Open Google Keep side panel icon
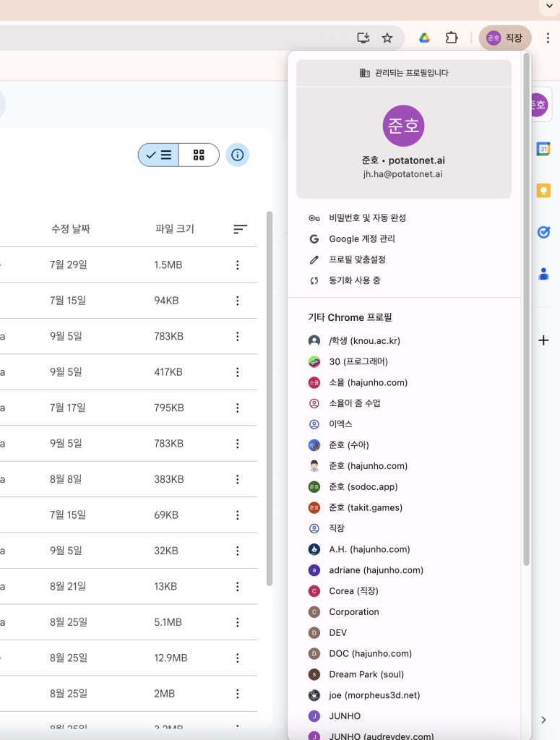 [x=543, y=191]
